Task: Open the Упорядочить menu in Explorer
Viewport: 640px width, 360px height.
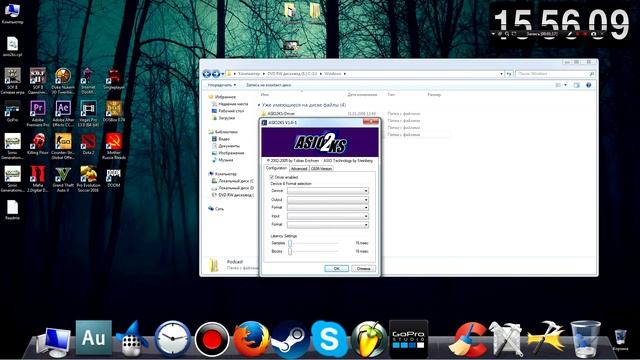Action: click(x=222, y=85)
